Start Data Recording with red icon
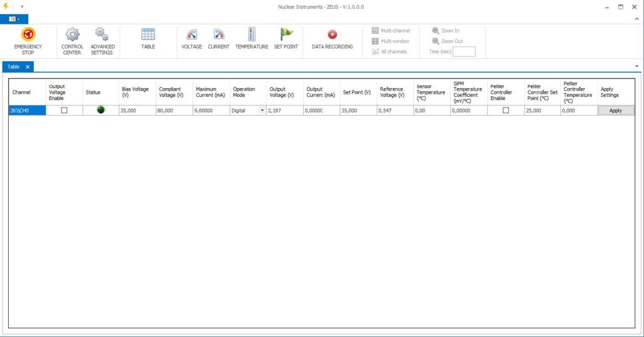The width and height of the screenshot is (644, 337). click(x=332, y=35)
